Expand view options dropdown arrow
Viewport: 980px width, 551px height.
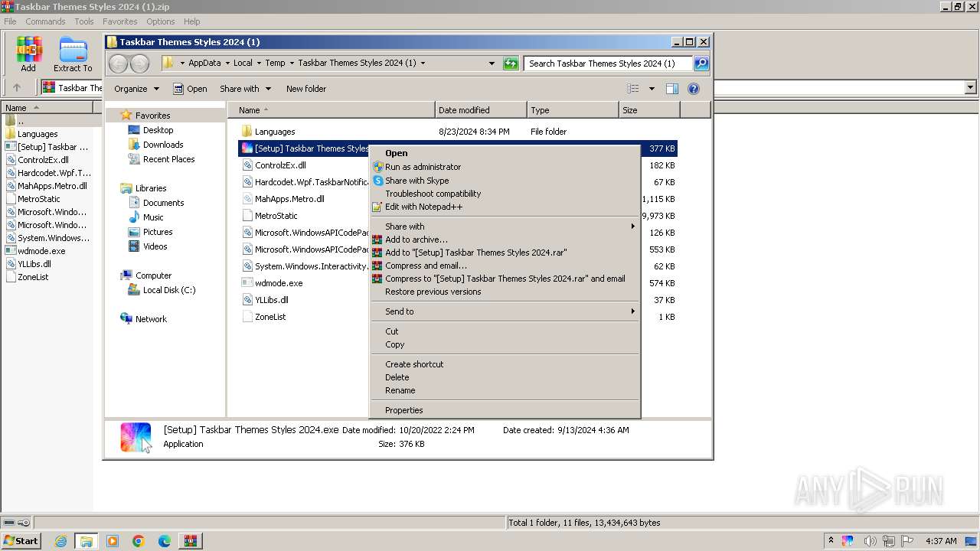click(x=652, y=89)
